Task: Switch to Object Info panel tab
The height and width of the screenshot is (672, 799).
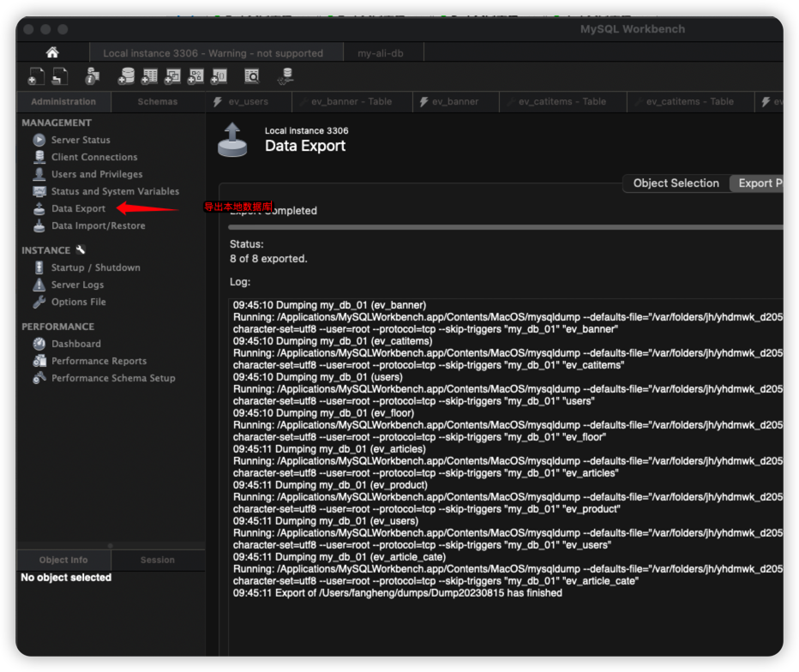Action: 63,560
